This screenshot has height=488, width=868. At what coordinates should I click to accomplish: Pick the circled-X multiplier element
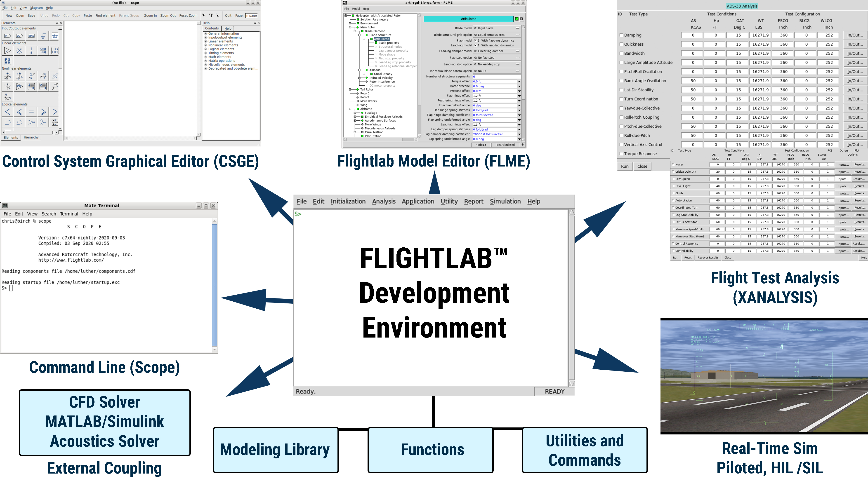click(19, 51)
